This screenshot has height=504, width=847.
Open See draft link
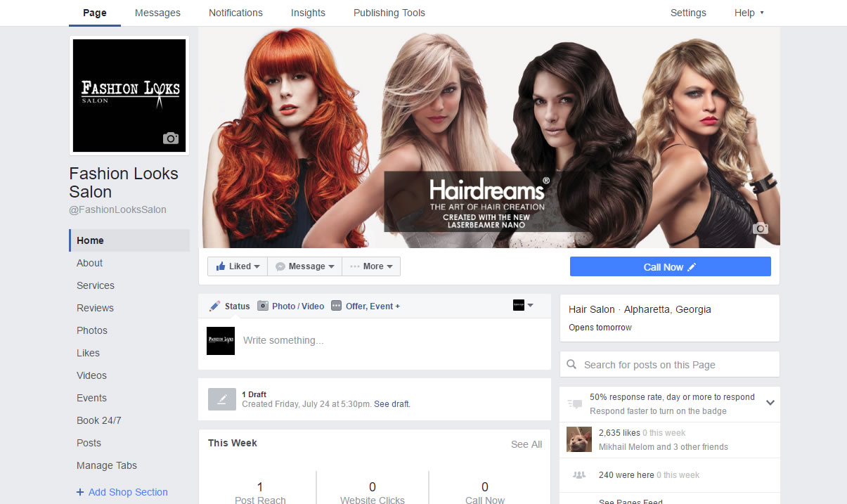(x=392, y=403)
